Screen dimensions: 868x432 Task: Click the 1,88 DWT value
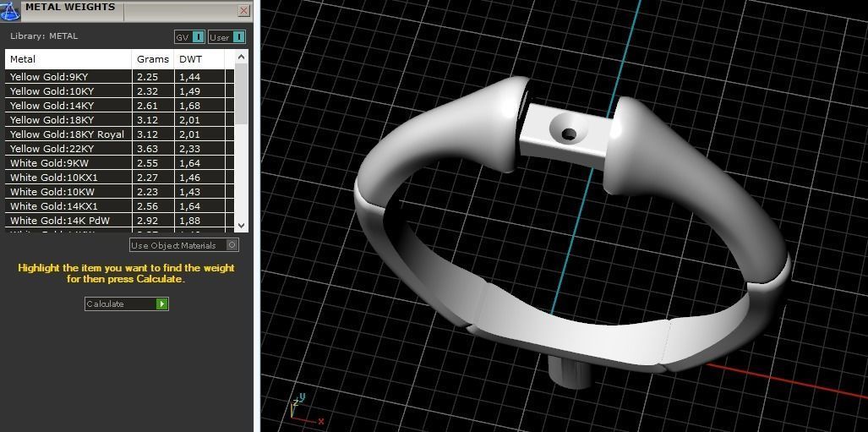coord(189,221)
